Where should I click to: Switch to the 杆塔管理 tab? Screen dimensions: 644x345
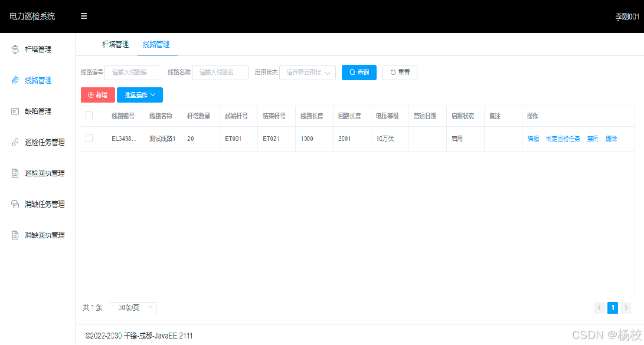point(116,44)
